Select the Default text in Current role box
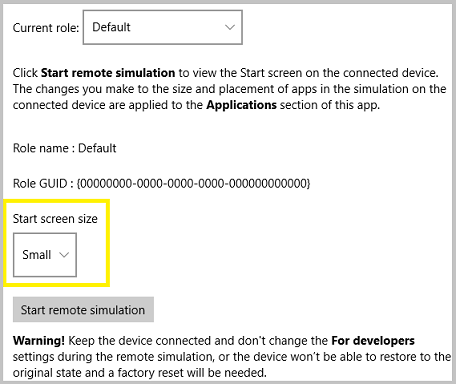 [x=111, y=27]
